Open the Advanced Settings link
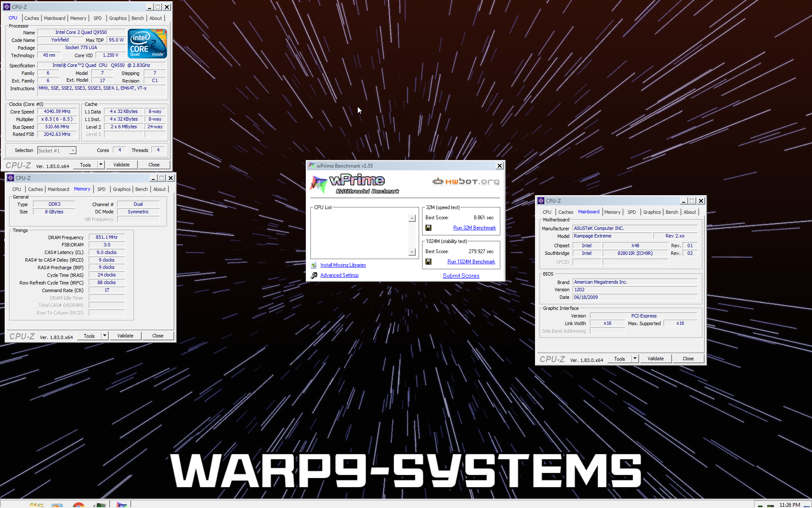The width and height of the screenshot is (812, 508). coord(340,275)
